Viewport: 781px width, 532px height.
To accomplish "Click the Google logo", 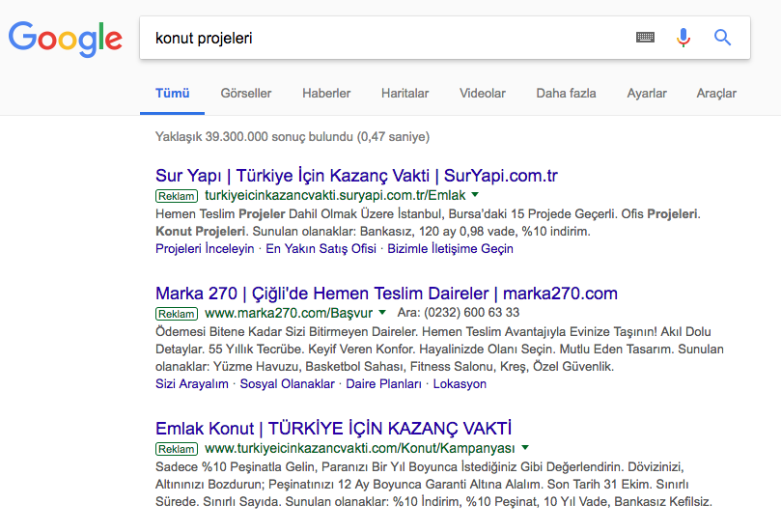I will tap(66, 39).
